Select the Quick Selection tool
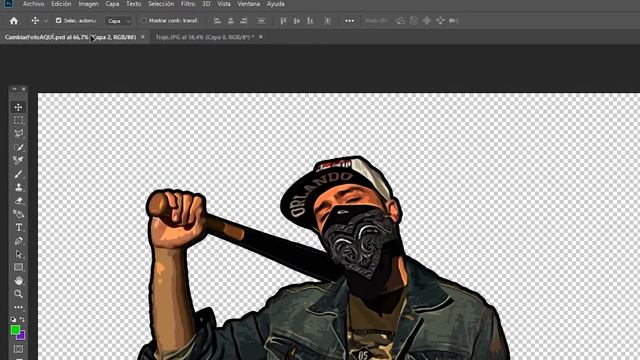640x360 pixels. tap(18, 147)
